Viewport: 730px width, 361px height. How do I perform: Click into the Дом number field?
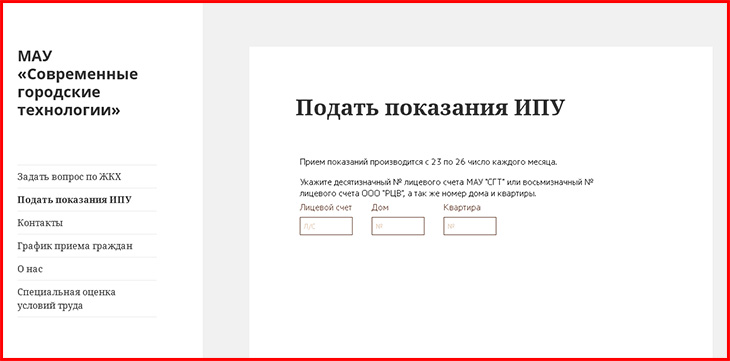click(x=398, y=226)
